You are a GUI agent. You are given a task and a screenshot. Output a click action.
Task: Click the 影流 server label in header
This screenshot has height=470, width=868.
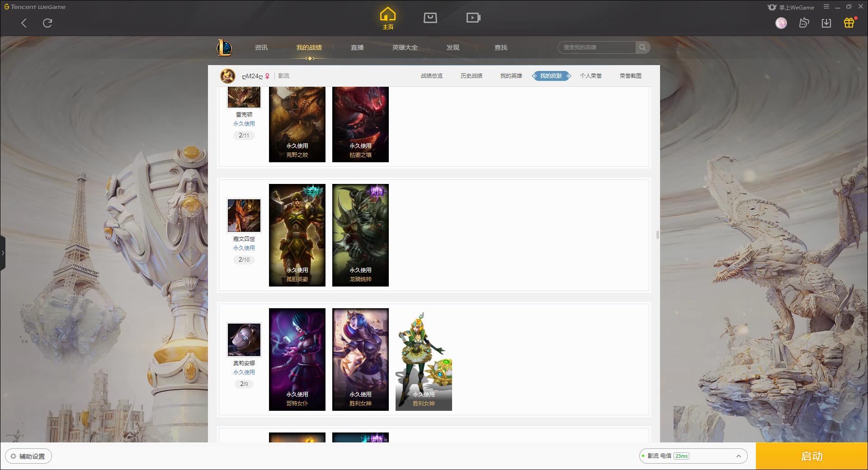[284, 76]
